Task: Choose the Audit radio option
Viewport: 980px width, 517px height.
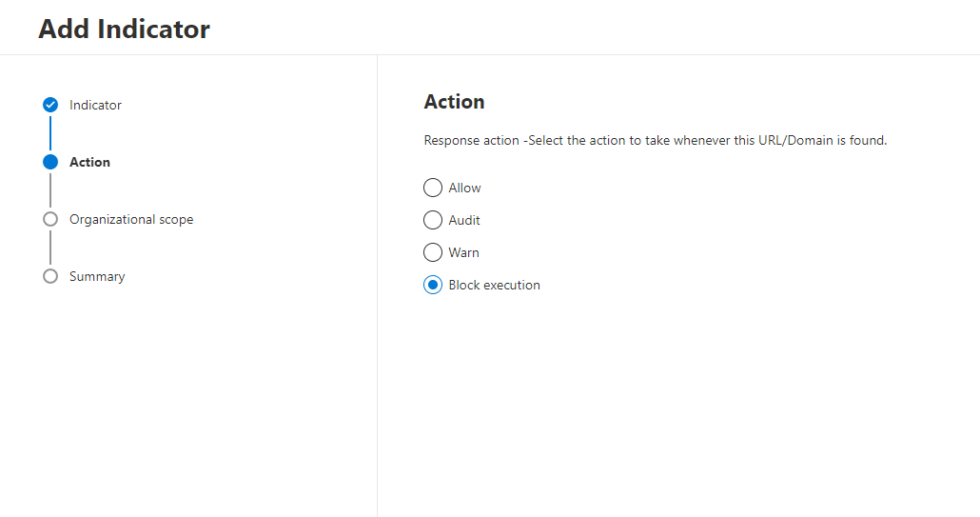Action: click(x=433, y=220)
